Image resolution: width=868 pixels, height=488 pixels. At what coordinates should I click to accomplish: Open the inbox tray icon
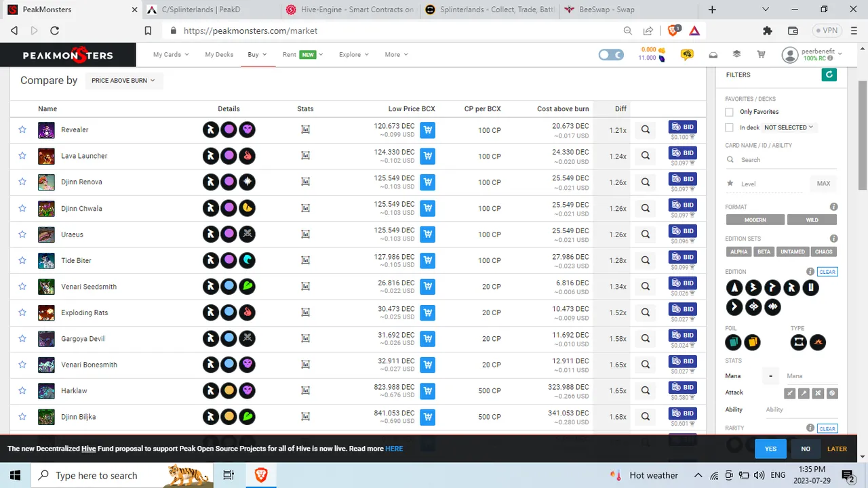click(713, 55)
